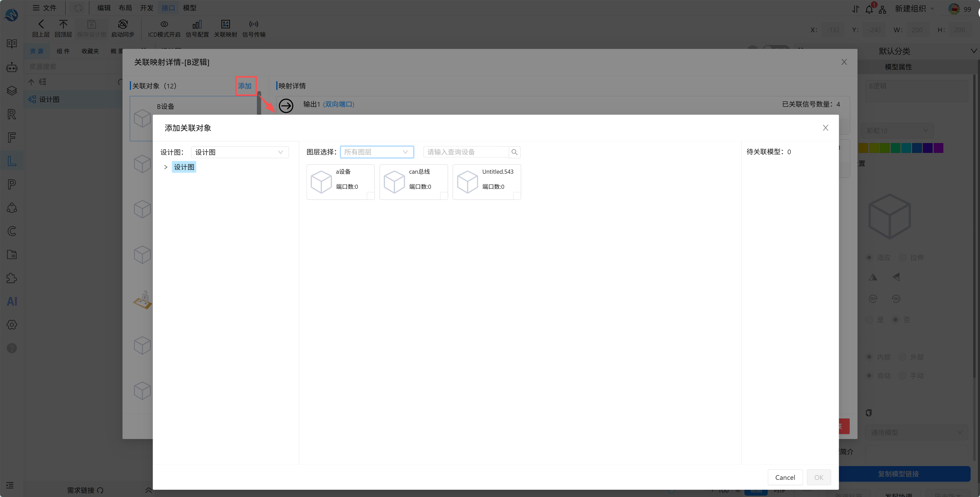Click the layers stack sidebar icon

[12, 91]
